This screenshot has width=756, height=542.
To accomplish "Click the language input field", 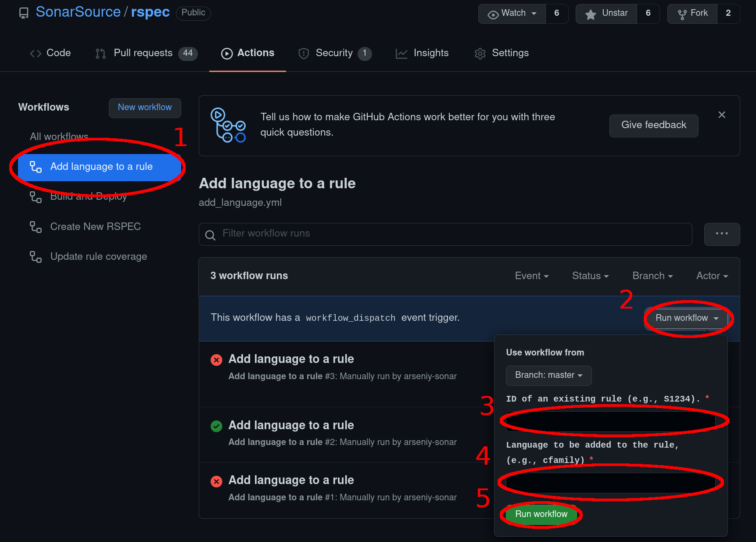I will (610, 483).
